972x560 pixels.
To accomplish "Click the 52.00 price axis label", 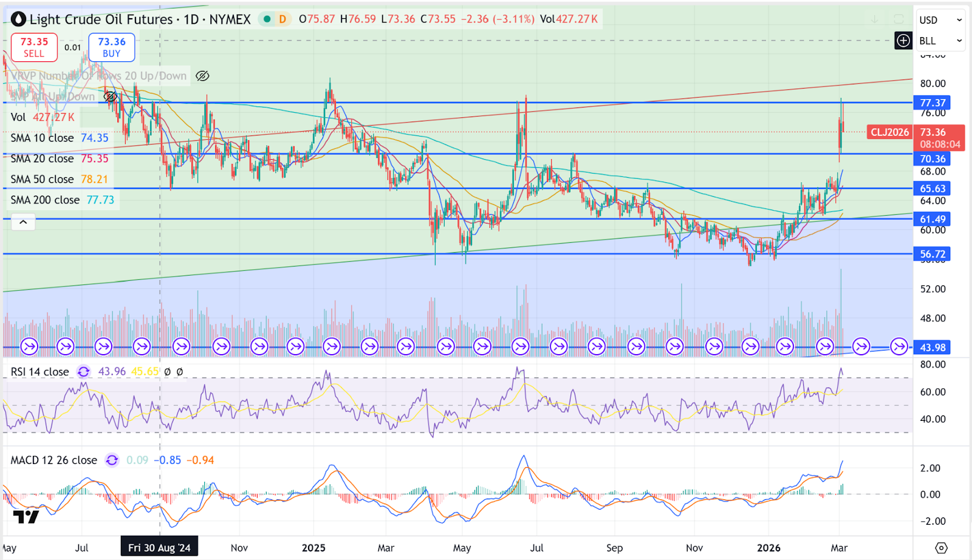I will tap(933, 289).
